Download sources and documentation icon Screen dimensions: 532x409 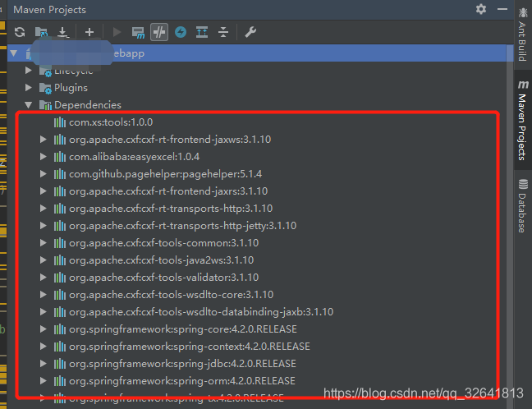point(62,32)
